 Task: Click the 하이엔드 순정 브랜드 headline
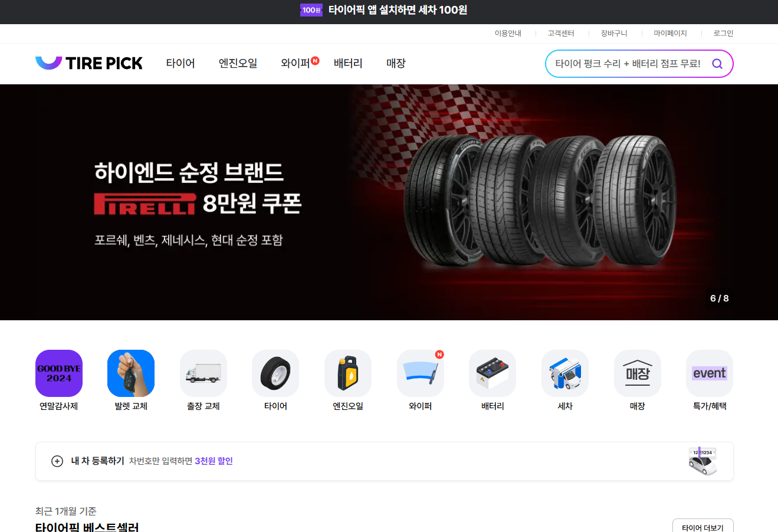(189, 172)
